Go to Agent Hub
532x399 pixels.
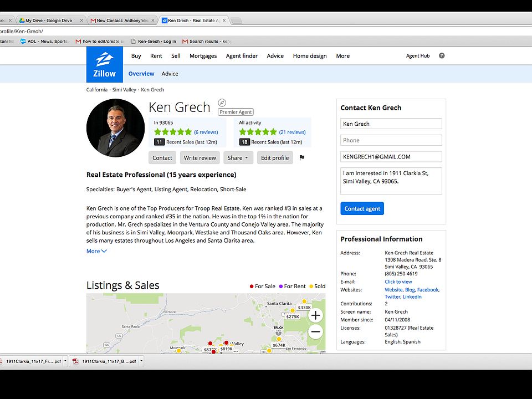(x=418, y=55)
